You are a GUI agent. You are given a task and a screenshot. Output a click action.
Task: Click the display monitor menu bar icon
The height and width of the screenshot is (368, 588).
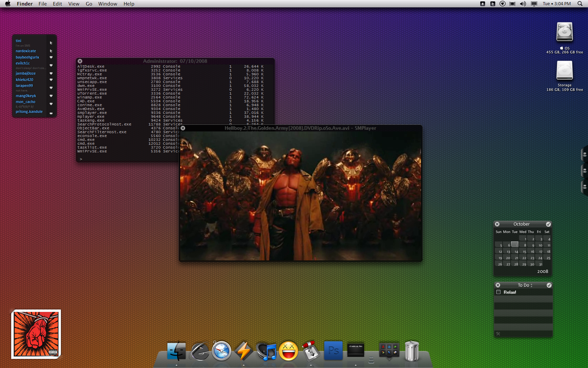point(534,4)
